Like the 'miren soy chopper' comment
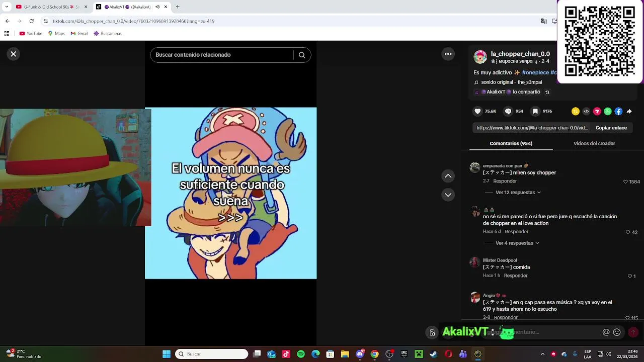The image size is (644, 362). (x=626, y=182)
